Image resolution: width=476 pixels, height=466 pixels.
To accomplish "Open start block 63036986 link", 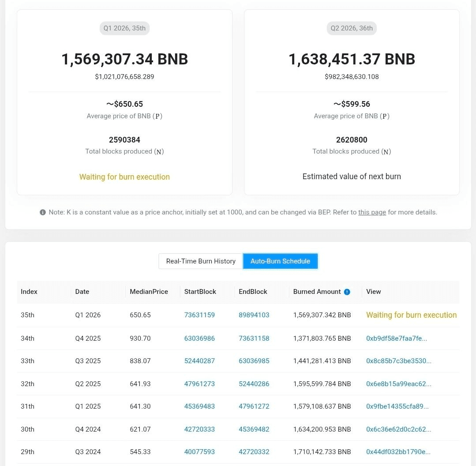I will 199,338.
